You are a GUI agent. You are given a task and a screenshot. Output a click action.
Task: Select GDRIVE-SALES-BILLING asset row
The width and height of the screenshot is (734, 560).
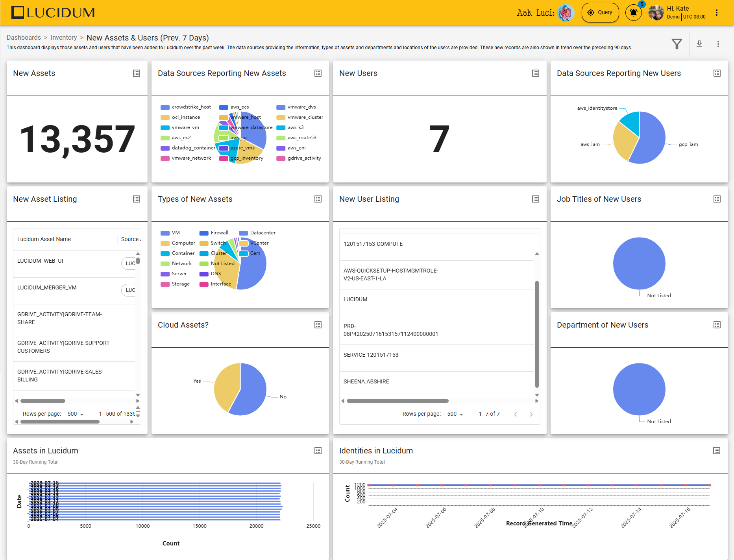pos(74,376)
